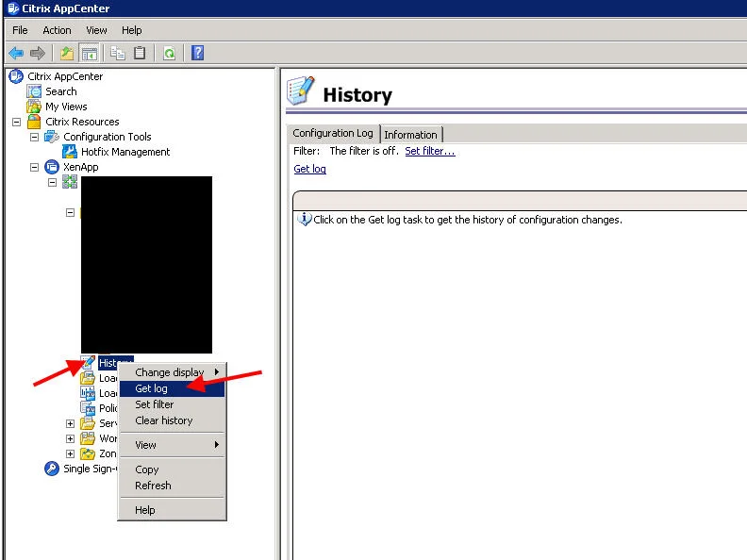Collapse the XenApp node
747x560 pixels.
coord(34,167)
